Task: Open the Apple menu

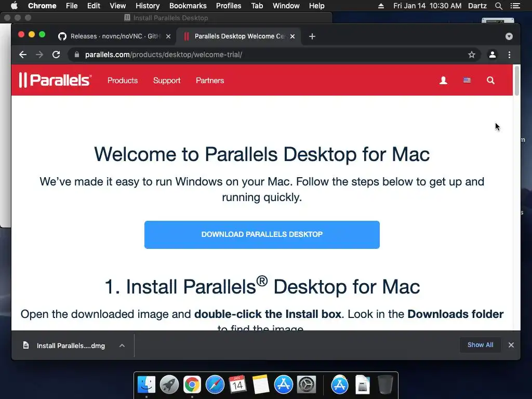Action: coord(14,6)
